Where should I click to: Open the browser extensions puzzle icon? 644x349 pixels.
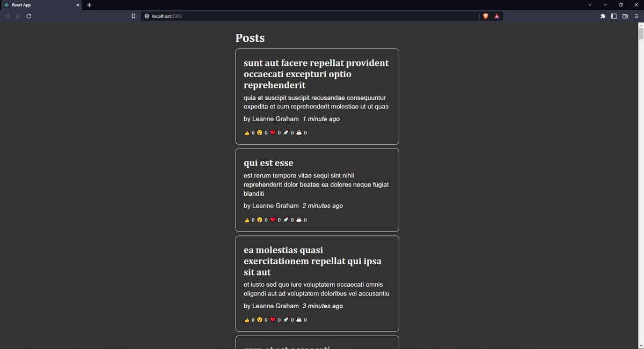(x=603, y=16)
